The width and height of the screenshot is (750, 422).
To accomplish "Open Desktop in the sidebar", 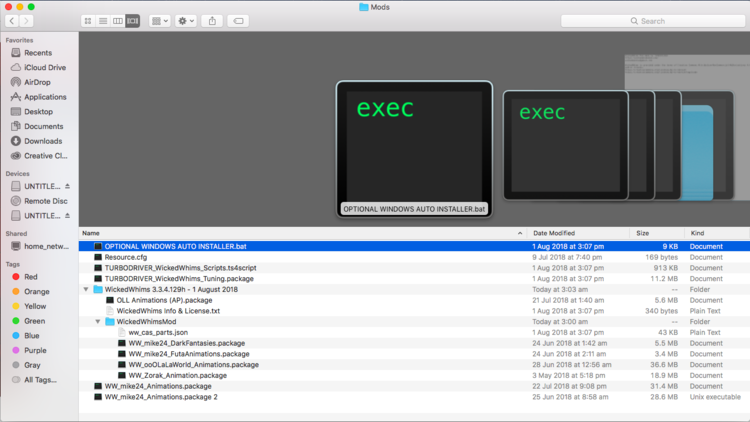I will (38, 111).
